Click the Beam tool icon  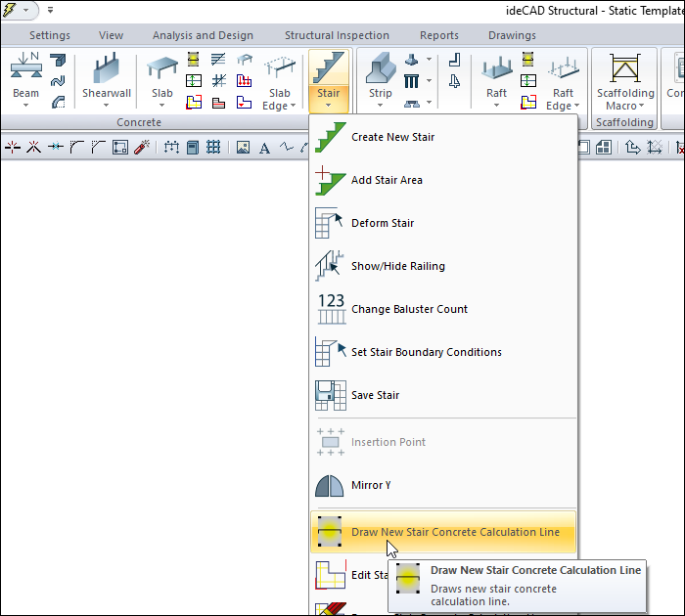26,66
